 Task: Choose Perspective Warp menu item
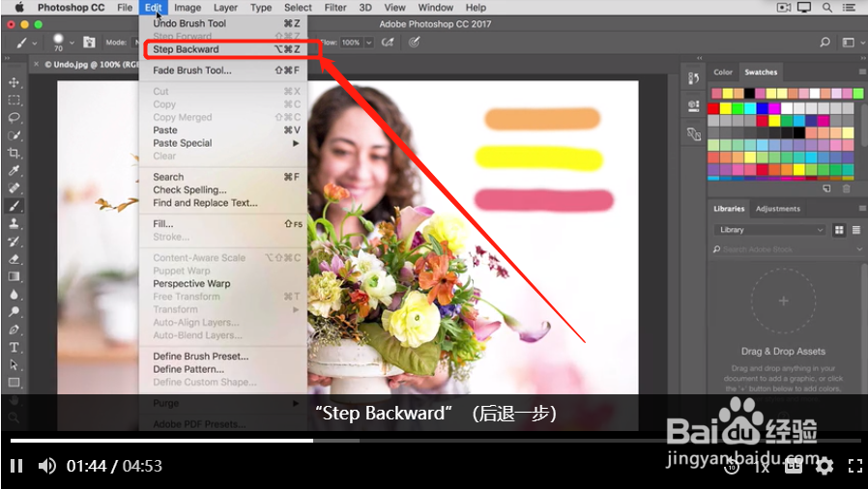(223, 283)
